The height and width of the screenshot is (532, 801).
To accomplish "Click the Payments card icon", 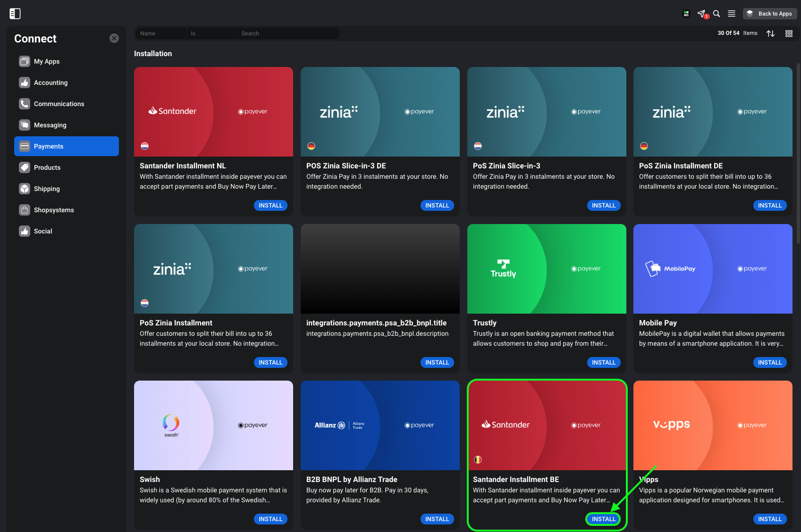I will click(25, 146).
